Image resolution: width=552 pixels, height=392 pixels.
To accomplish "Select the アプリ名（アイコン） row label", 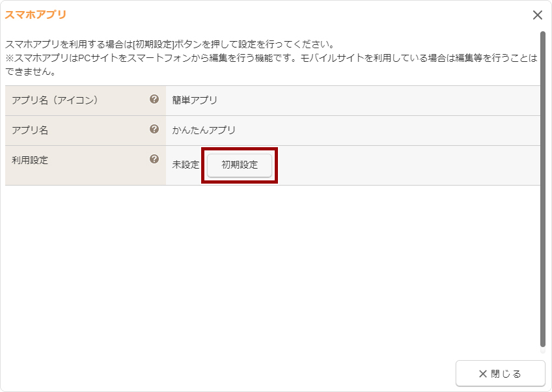I will pyautogui.click(x=55, y=100).
